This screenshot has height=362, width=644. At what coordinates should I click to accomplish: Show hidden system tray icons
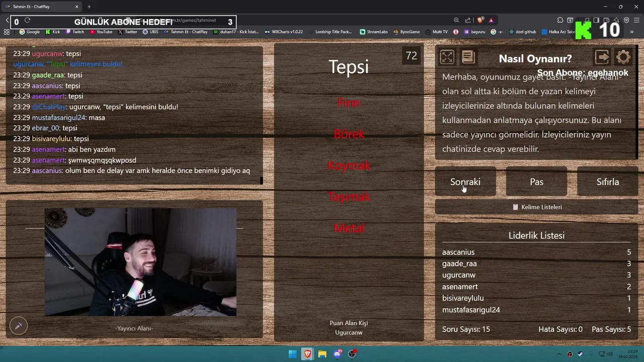[x=559, y=354]
